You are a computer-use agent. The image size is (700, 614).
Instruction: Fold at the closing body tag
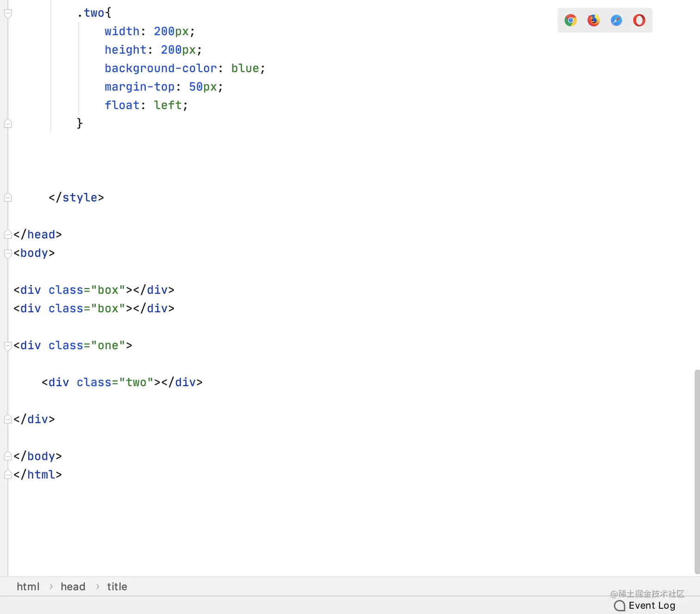coord(8,457)
